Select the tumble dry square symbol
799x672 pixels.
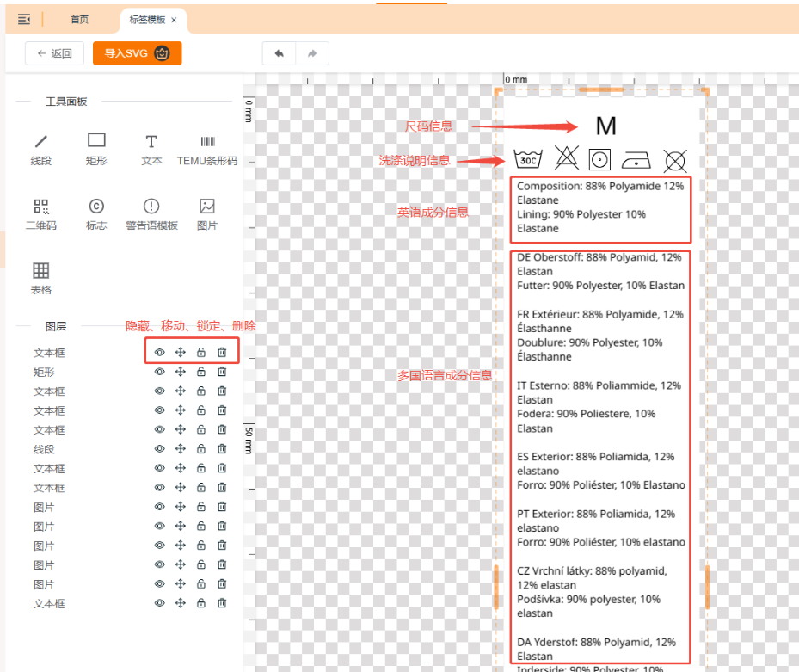point(599,159)
